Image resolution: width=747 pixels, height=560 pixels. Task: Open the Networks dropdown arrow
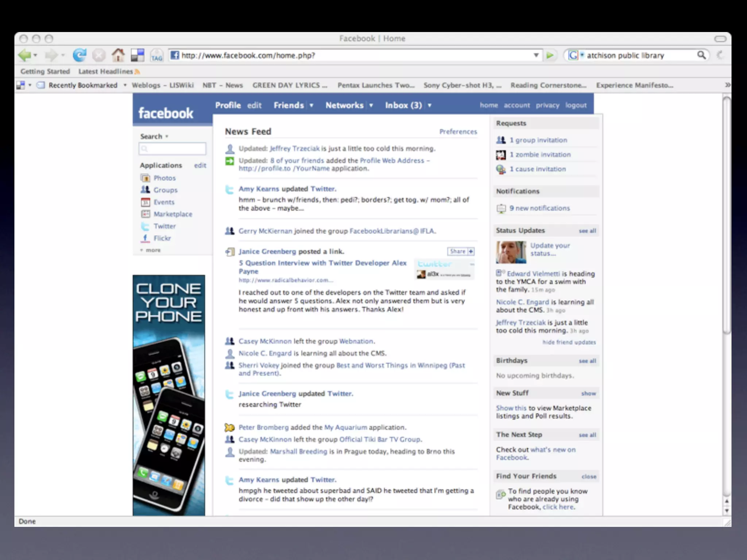tap(371, 105)
